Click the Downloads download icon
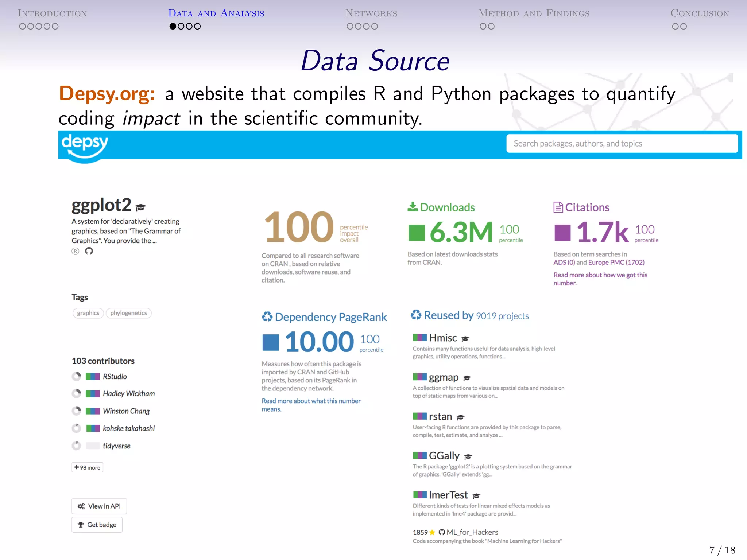 [413, 207]
